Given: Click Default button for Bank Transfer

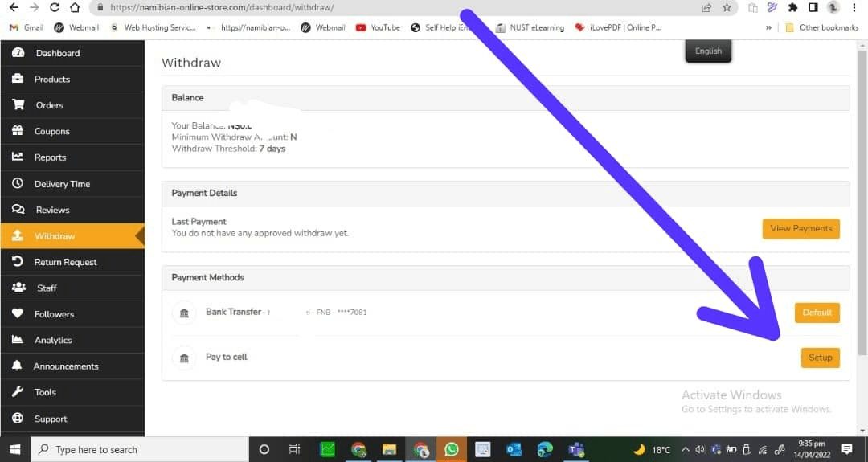Looking at the screenshot, I should tap(817, 313).
